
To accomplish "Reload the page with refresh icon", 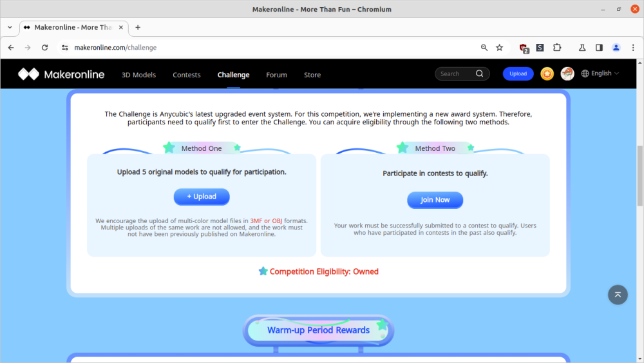I will pyautogui.click(x=45, y=48).
